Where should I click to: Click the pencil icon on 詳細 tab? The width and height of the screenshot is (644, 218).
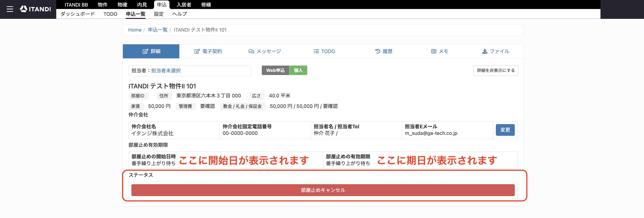point(145,51)
